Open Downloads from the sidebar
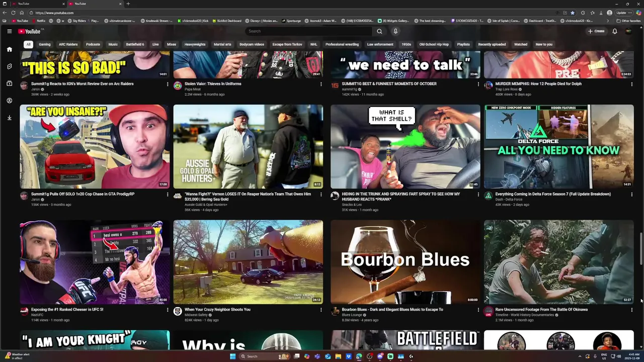 tap(9, 118)
